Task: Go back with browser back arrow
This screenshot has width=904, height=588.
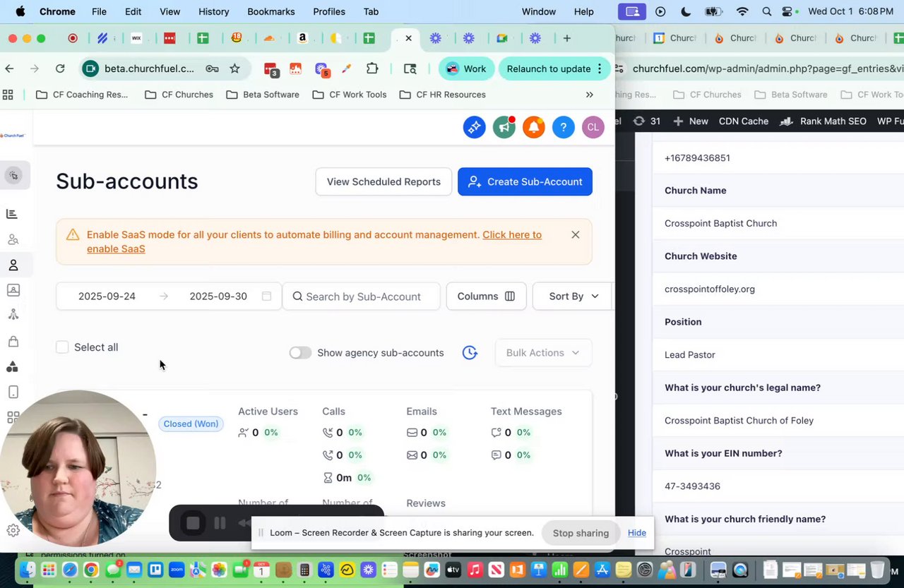Action: pos(9,68)
